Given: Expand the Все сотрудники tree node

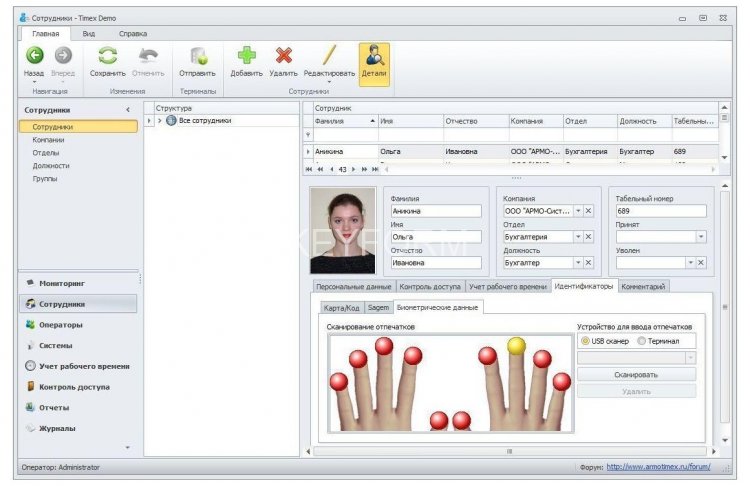Looking at the screenshot, I should tap(159, 121).
